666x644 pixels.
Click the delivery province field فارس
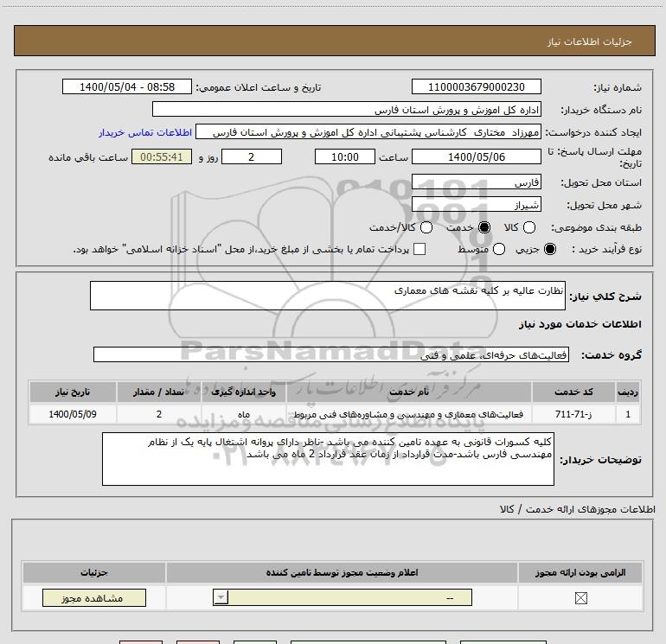click(x=476, y=182)
